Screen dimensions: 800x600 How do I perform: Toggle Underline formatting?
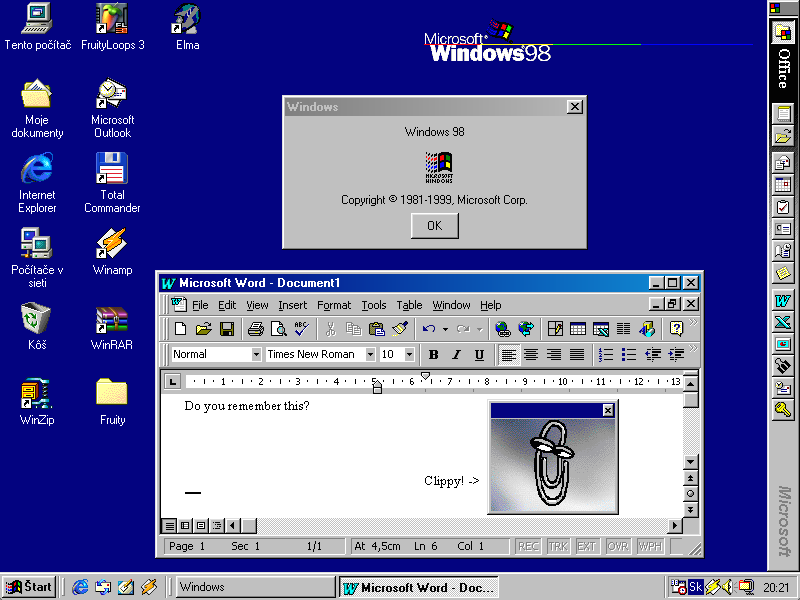(480, 355)
